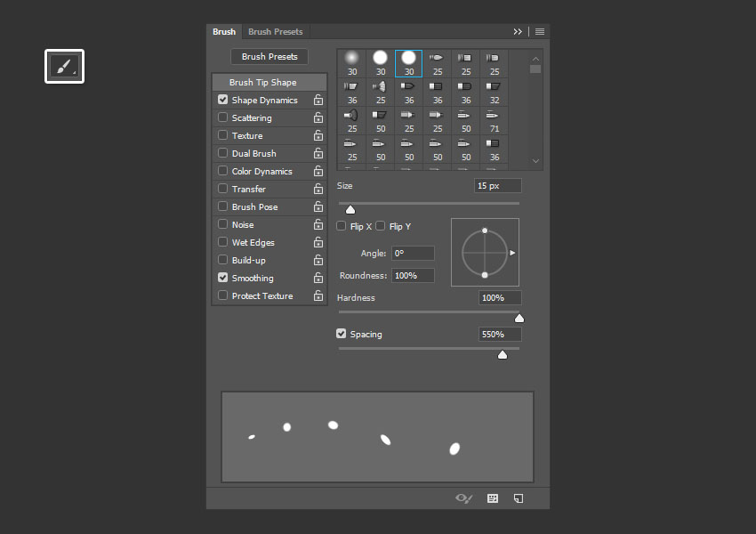The height and width of the screenshot is (534, 756).
Task: Open Transfer label settings
Action: pos(248,189)
